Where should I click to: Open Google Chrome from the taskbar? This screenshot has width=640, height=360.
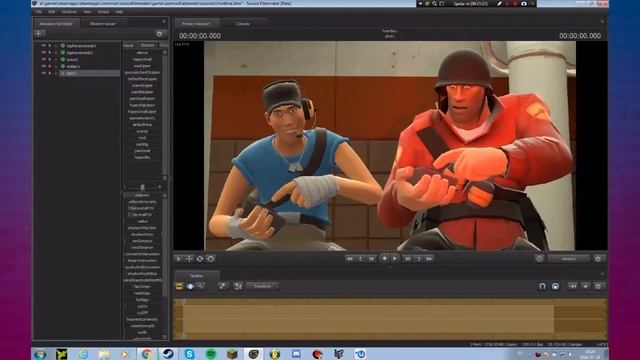[x=147, y=353]
